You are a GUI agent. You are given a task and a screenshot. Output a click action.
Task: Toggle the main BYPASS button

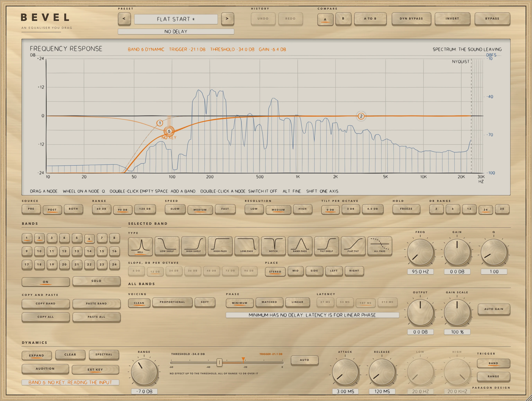[492, 19]
